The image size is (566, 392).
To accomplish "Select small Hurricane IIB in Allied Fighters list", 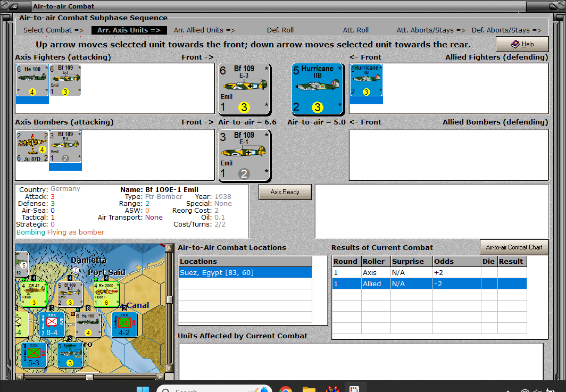I will (367, 80).
